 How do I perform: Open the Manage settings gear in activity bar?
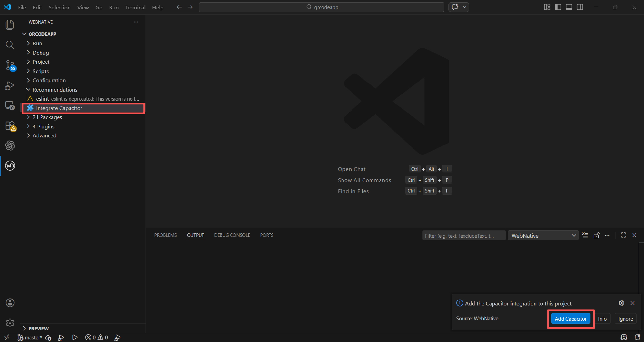pyautogui.click(x=10, y=323)
